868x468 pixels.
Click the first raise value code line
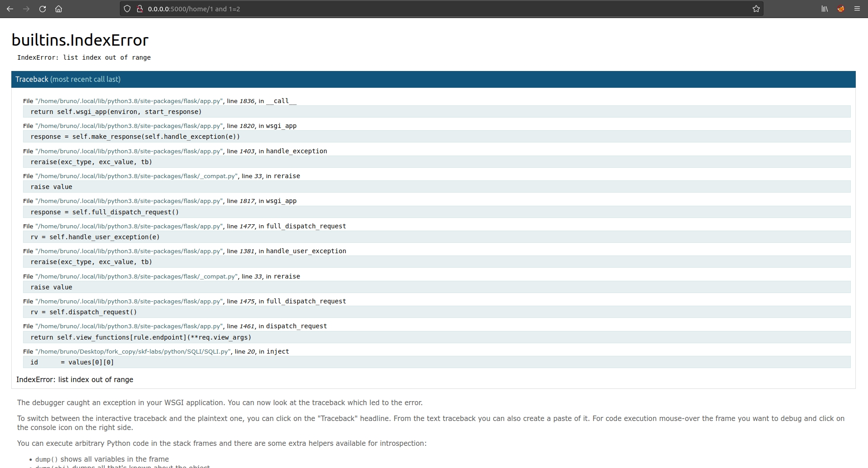point(52,187)
